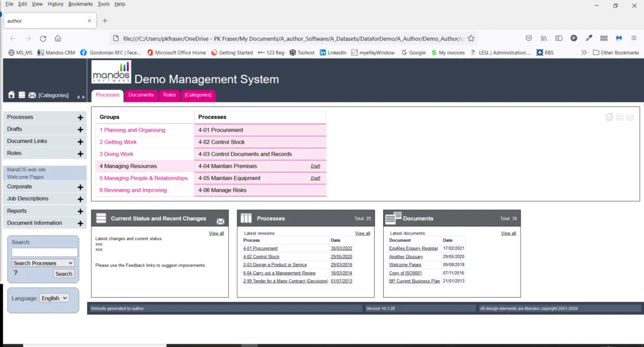
Task: Switch to the [Categories] tab
Action: coord(198,95)
